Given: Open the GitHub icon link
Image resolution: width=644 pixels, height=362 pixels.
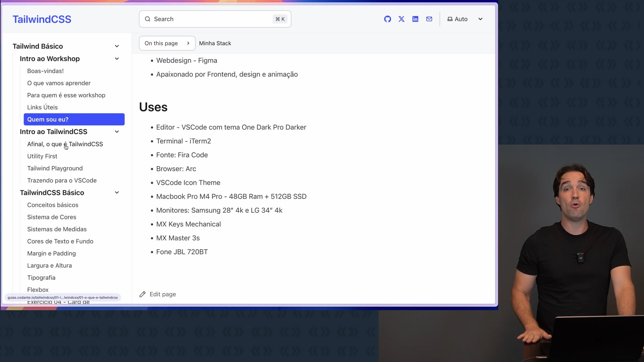Looking at the screenshot, I should pyautogui.click(x=387, y=19).
